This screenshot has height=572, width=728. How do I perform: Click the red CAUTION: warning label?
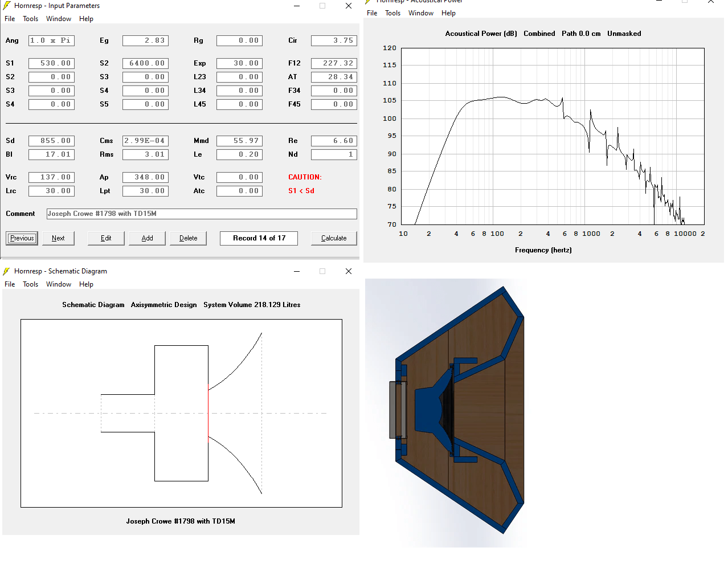305,177
